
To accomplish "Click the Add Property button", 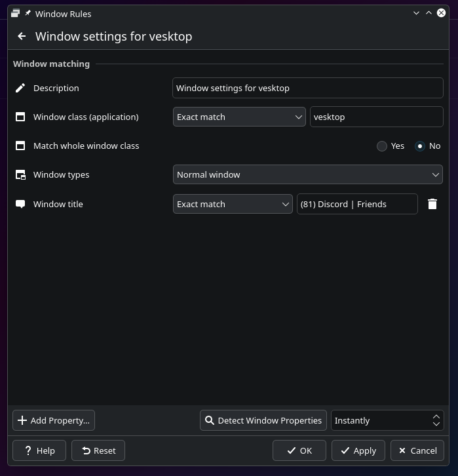I will 54,420.
